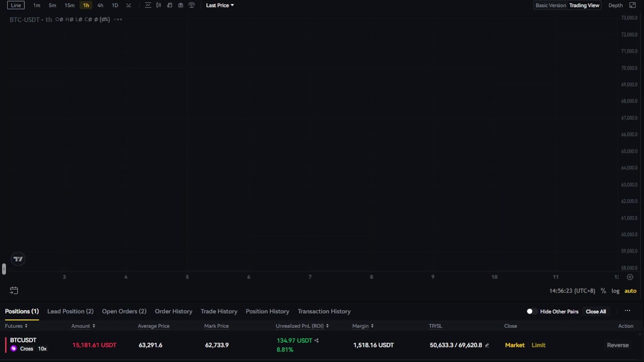This screenshot has width=644, height=362.
Task: Click the BTC-USDT · 1h chart legend title
Action: 31,19
